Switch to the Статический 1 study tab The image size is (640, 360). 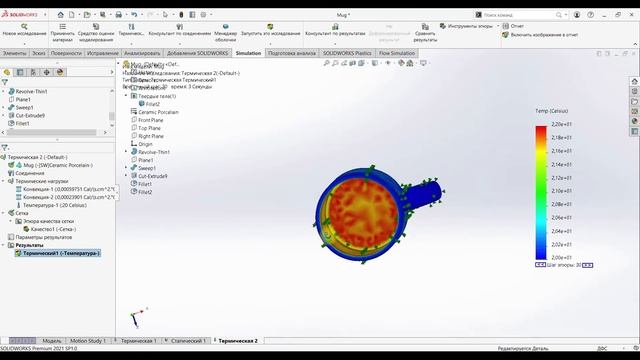[x=188, y=341]
